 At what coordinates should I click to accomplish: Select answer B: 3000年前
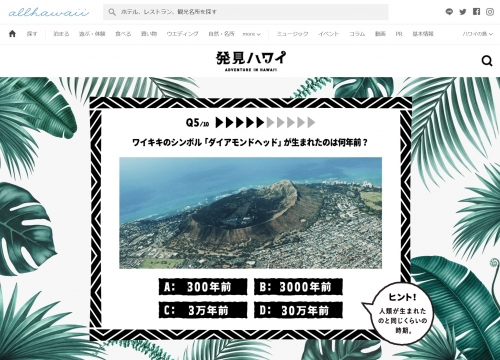point(298,287)
